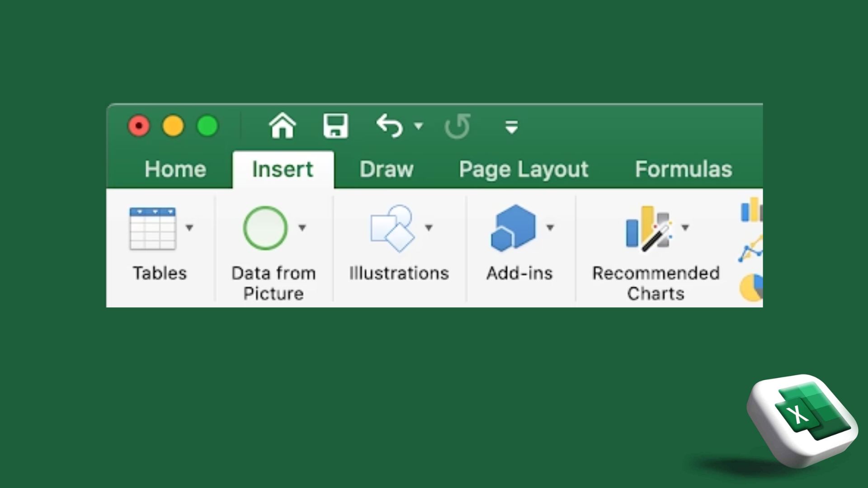The height and width of the screenshot is (488, 868).
Task: Expand the Add-ins dropdown arrow
Action: tap(550, 227)
